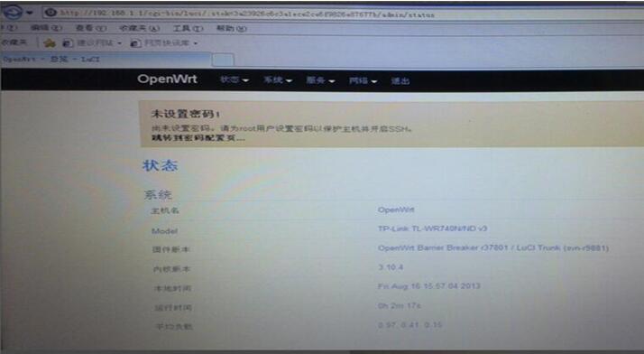Select the OpenWrt - 总览 - LuCI tab
This screenshot has height=354, width=644.
point(106,60)
